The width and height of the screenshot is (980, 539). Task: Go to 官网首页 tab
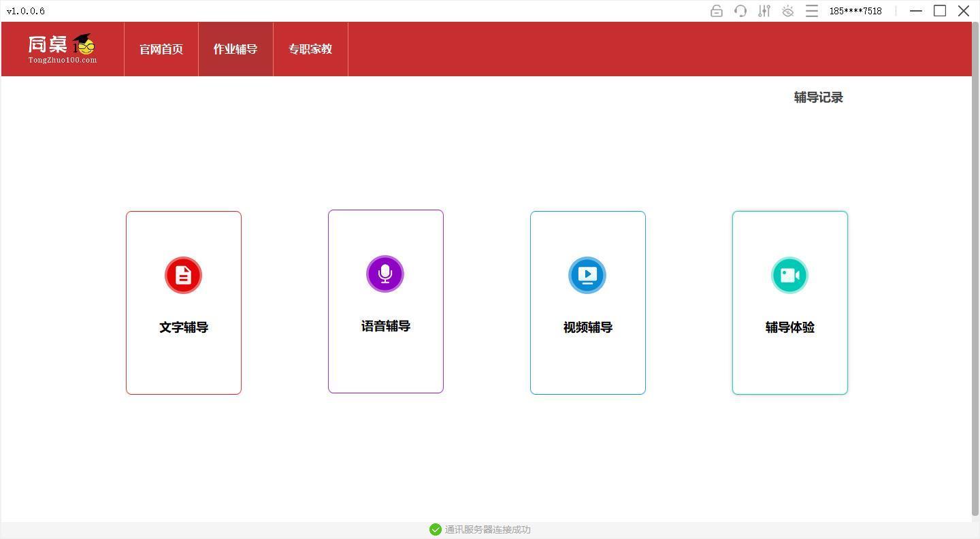click(161, 49)
